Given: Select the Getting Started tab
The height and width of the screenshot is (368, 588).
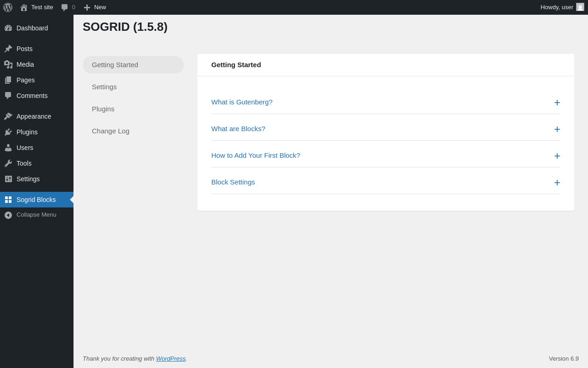Looking at the screenshot, I should [133, 65].
